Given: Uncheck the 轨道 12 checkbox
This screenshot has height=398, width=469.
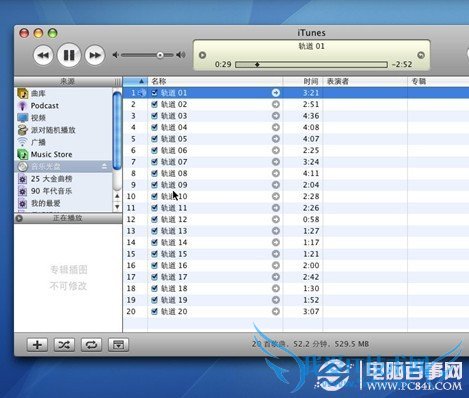Looking at the screenshot, I should click(x=154, y=219).
